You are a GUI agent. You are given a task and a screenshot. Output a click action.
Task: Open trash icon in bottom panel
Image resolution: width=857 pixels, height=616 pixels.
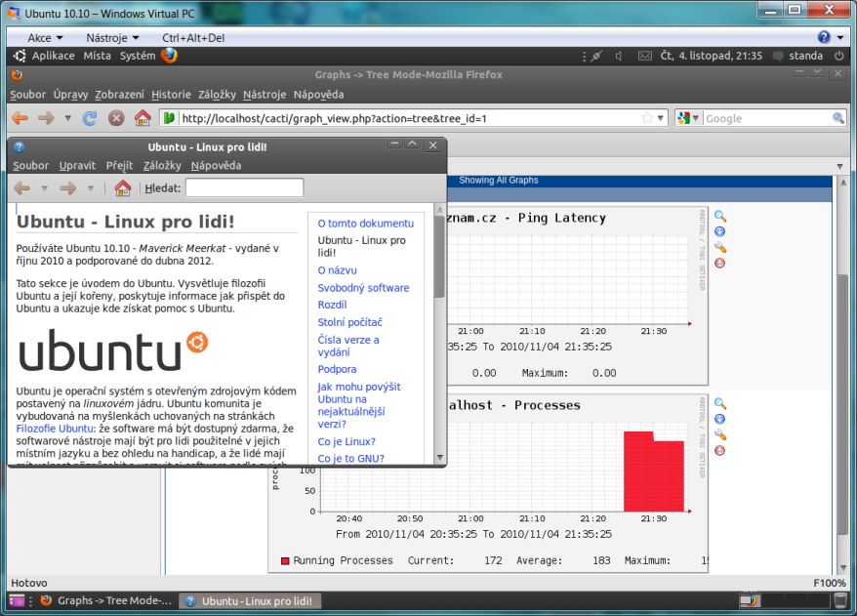tap(840, 600)
